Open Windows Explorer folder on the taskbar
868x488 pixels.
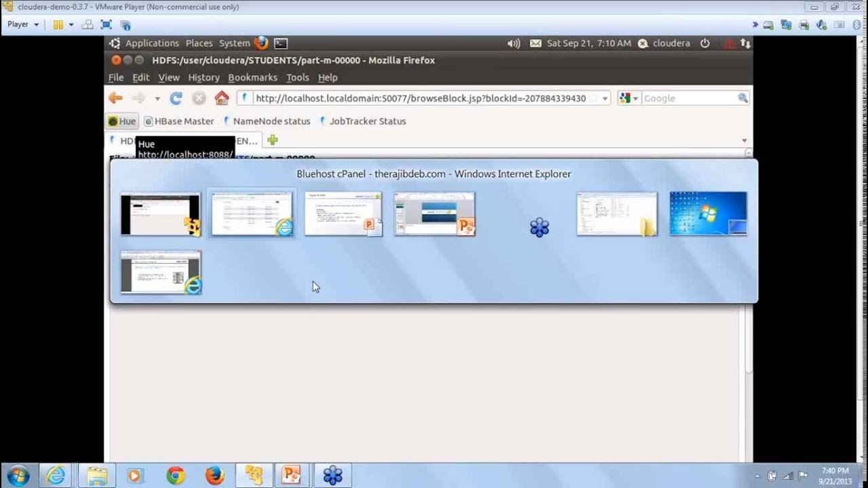97,475
